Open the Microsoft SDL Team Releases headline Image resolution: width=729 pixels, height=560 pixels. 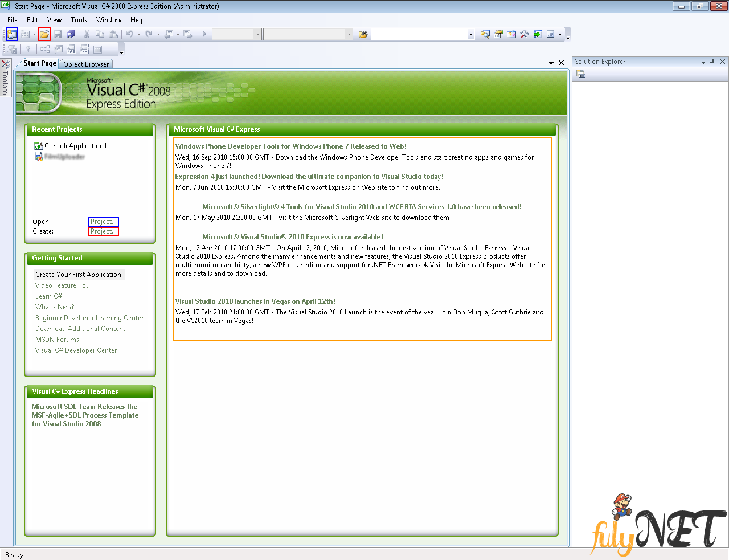[x=85, y=415]
